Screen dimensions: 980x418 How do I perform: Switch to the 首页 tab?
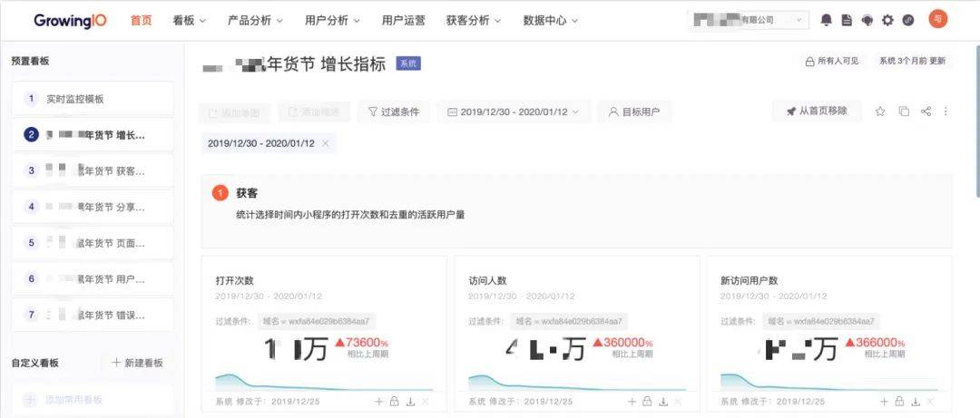coord(142,20)
